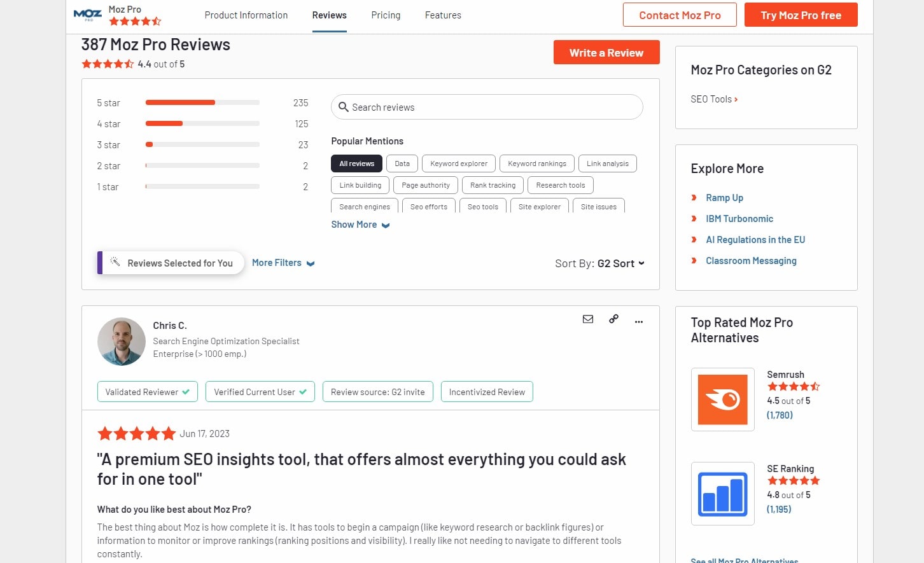Filter by Search engines mention
Screen dimensions: 924x563
[x=365, y=206]
